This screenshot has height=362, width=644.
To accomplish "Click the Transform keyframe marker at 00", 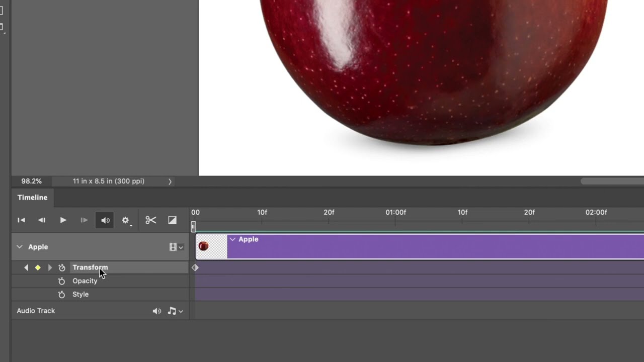I will 195,267.
